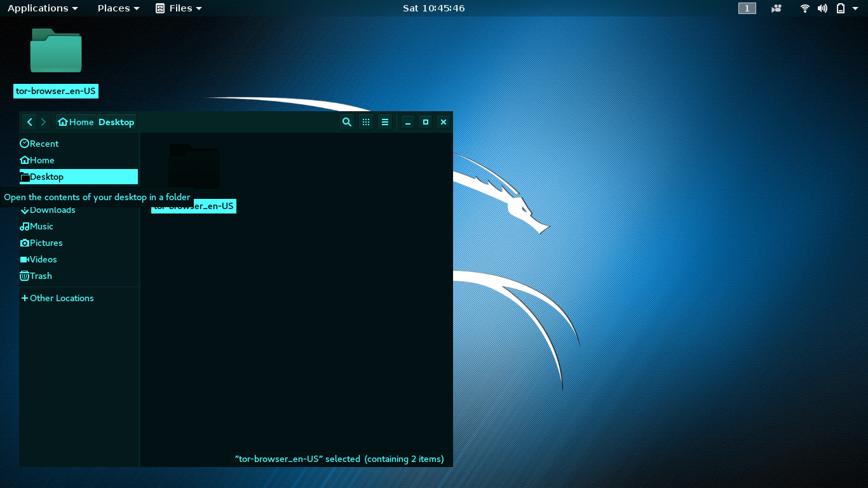Open the hamburger menu in Files header
The width and height of the screenshot is (868, 488).
pos(385,122)
